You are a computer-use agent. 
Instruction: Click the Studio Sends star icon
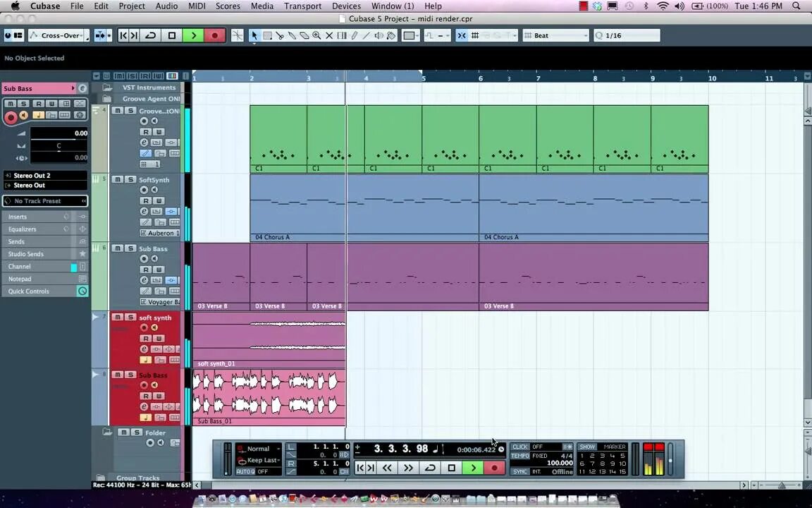[82, 254]
